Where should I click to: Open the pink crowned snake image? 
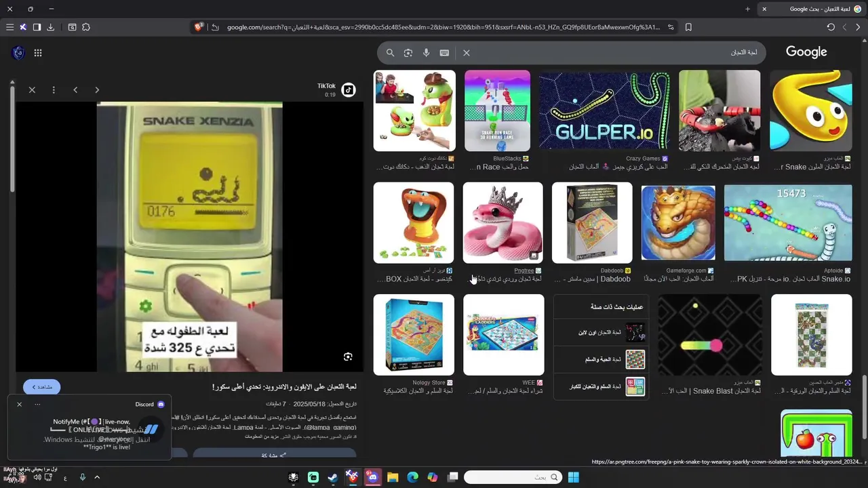point(502,222)
